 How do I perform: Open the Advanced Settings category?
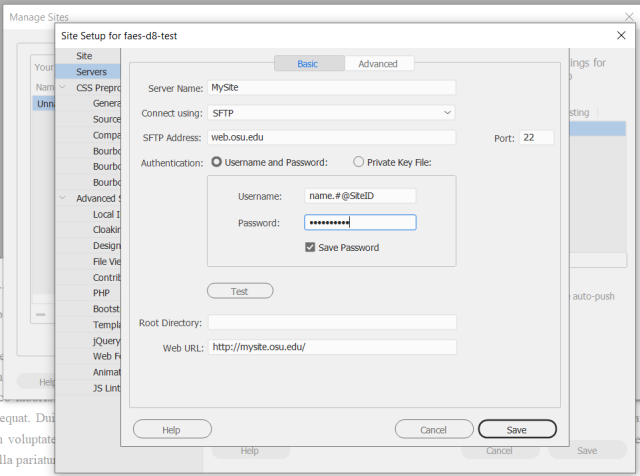coord(98,198)
